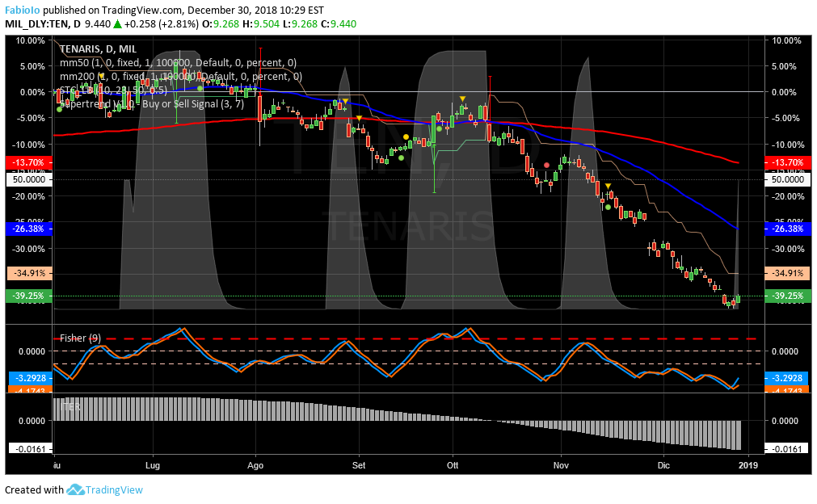Viewport: 817px width, 504px height.
Task: Click the L:9.268 low price value
Action: tap(300, 24)
